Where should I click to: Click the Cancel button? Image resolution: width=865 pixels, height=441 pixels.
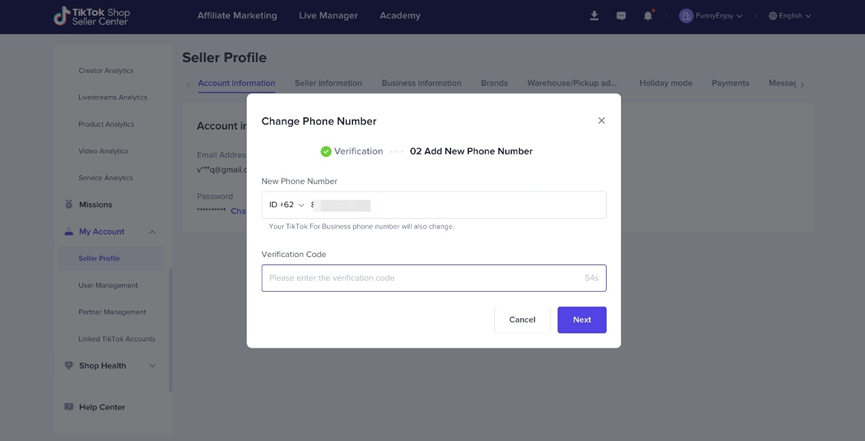pyautogui.click(x=522, y=320)
